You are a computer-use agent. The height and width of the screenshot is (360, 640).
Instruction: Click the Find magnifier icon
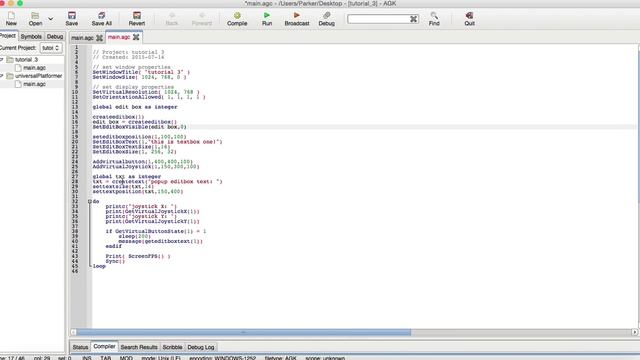[x=434, y=18]
